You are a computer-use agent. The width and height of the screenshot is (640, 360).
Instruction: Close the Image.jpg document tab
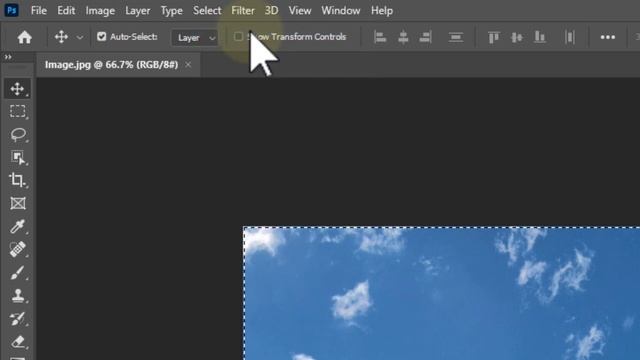click(188, 64)
